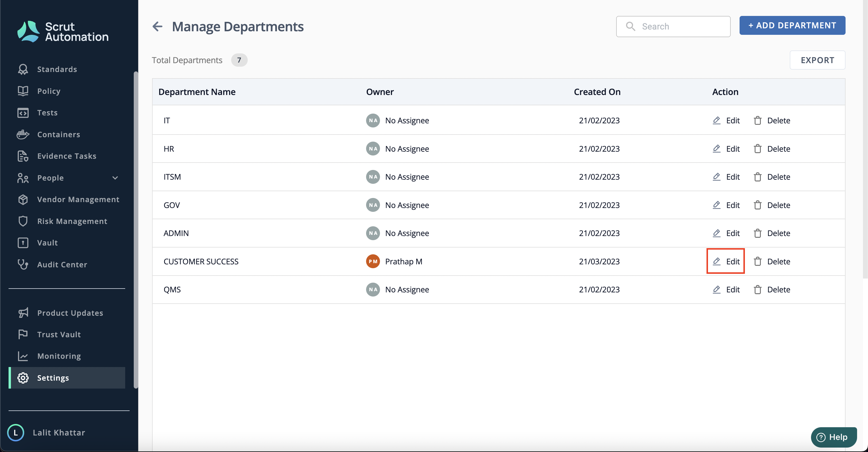
Task: Click the Lalit Khattar profile name
Action: [59, 433]
